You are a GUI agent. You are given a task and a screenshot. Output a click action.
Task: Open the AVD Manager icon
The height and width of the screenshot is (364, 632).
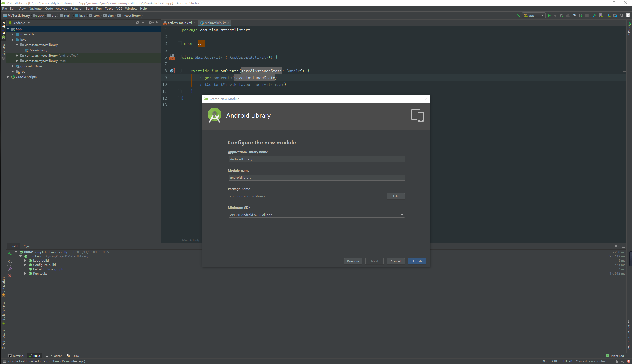click(x=601, y=16)
